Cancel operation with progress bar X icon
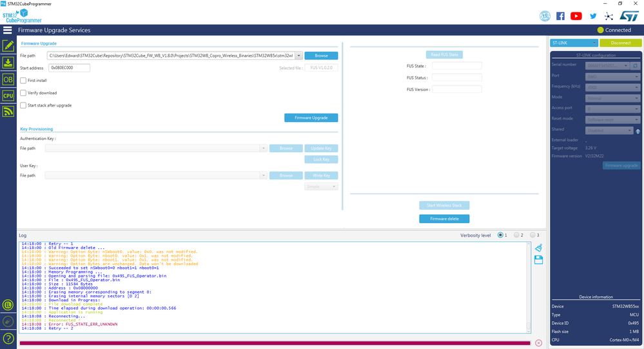This screenshot has height=349, width=644. (x=538, y=343)
